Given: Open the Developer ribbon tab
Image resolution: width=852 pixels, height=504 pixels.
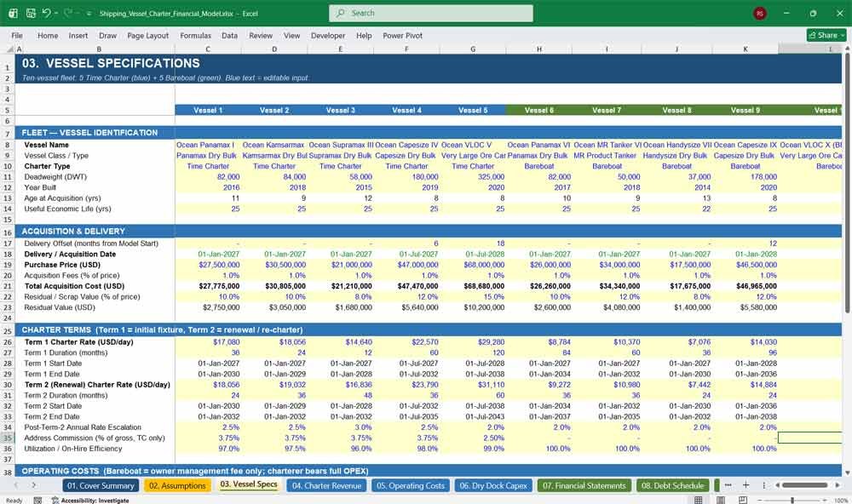Looking at the screenshot, I should coord(328,35).
